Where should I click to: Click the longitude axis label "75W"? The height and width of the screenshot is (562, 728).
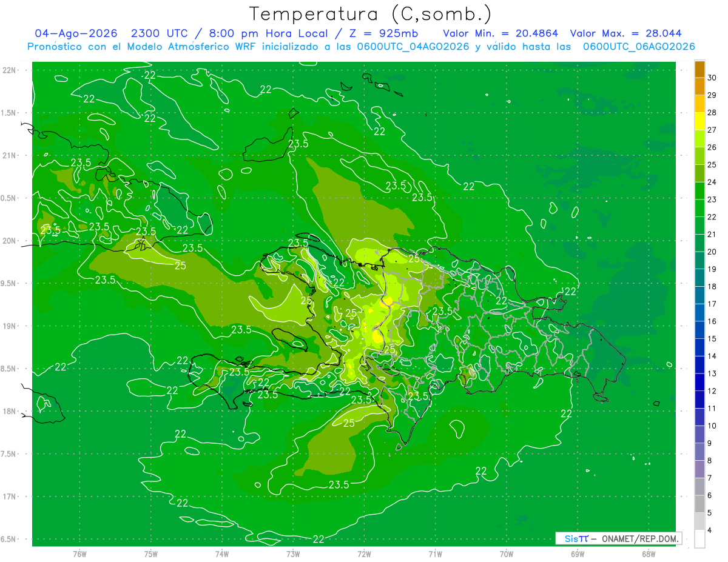151,553
